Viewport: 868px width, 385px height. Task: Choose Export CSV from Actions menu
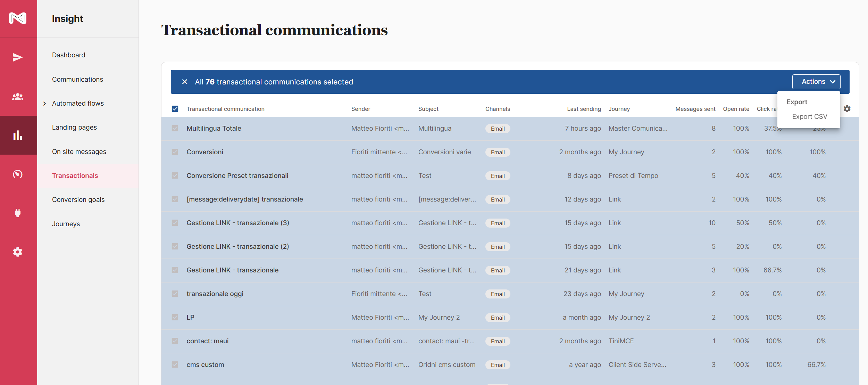[809, 117]
